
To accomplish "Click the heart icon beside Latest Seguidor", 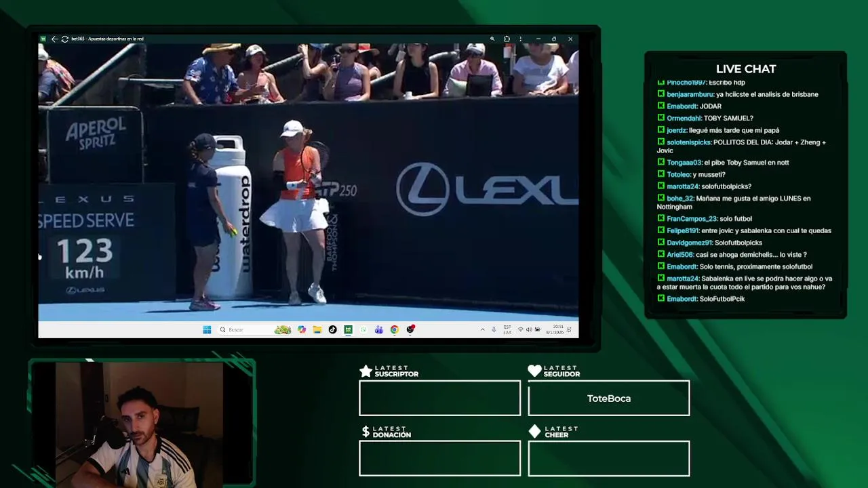I will tap(534, 371).
